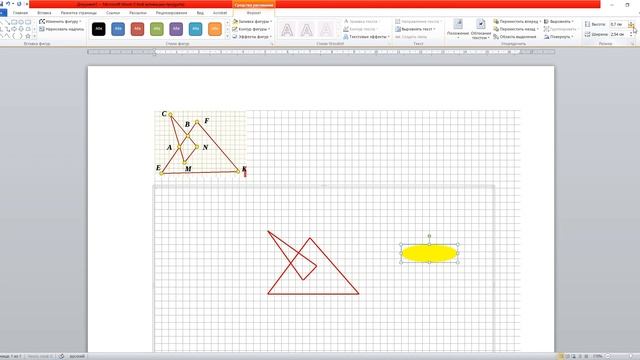Choose the first WordArt style A
640x360 pixels.
[x=287, y=30]
